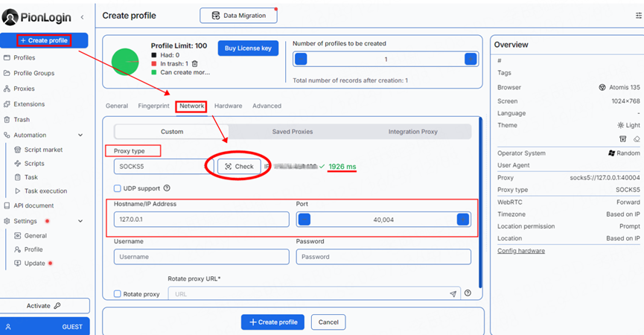Click help icon next to UDP support
The width and height of the screenshot is (644, 335).
[x=167, y=188]
